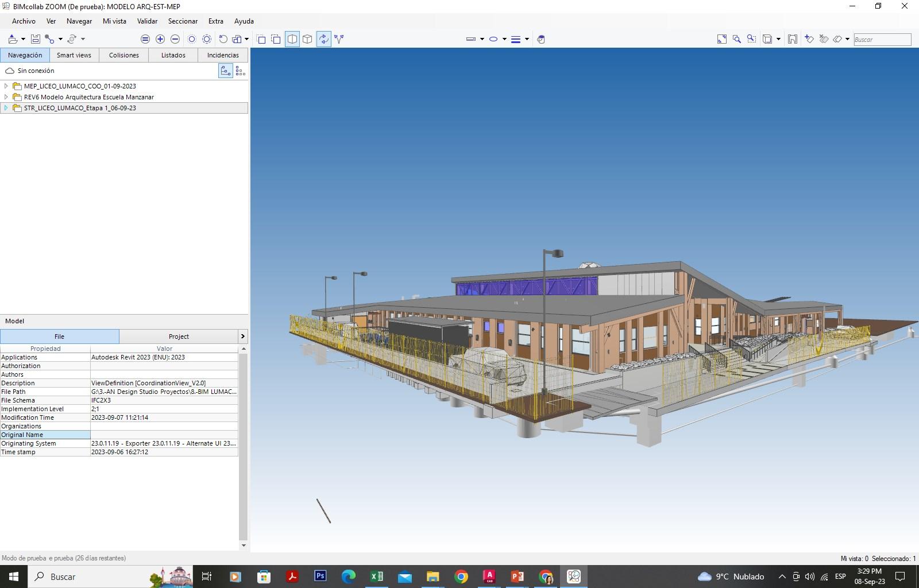Image resolution: width=919 pixels, height=588 pixels.
Task: Open the Incidencias tab
Action: click(x=223, y=55)
